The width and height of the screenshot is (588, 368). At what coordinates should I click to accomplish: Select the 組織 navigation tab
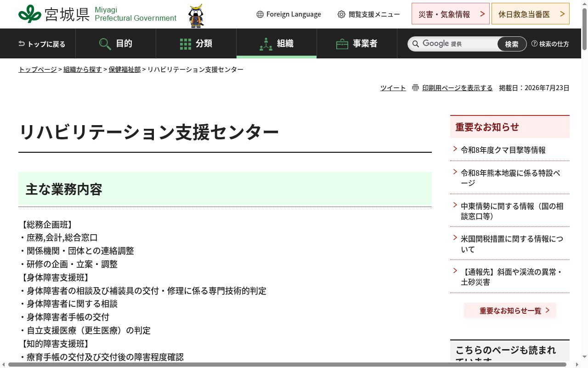coord(277,43)
